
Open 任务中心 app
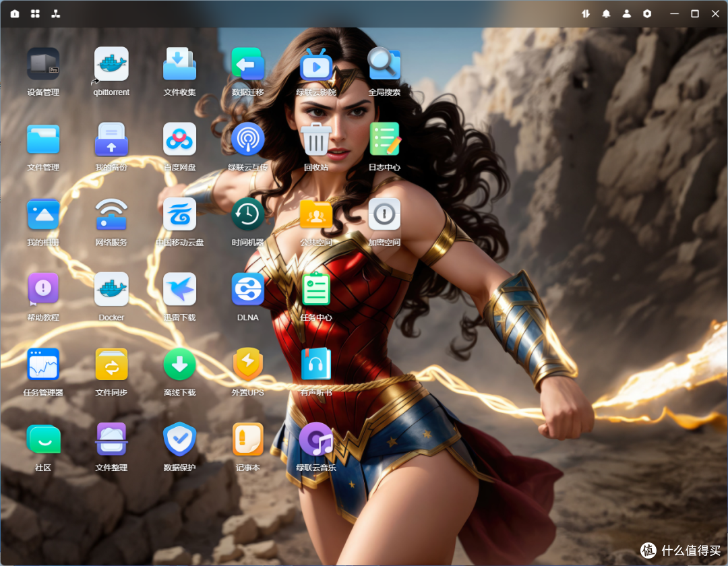pyautogui.click(x=316, y=290)
